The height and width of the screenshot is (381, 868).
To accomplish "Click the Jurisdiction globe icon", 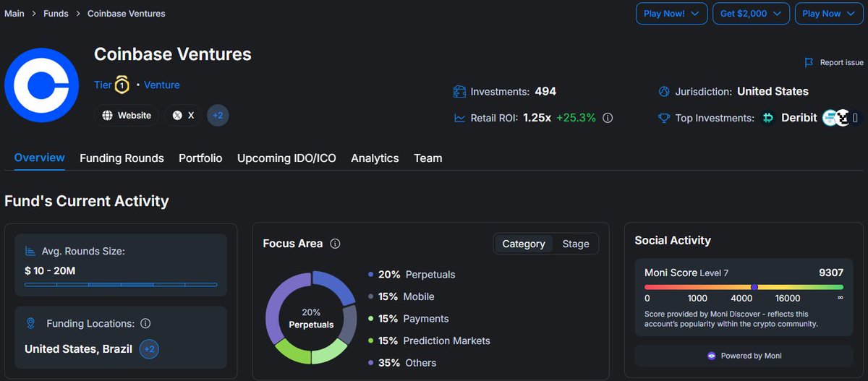I will (664, 92).
